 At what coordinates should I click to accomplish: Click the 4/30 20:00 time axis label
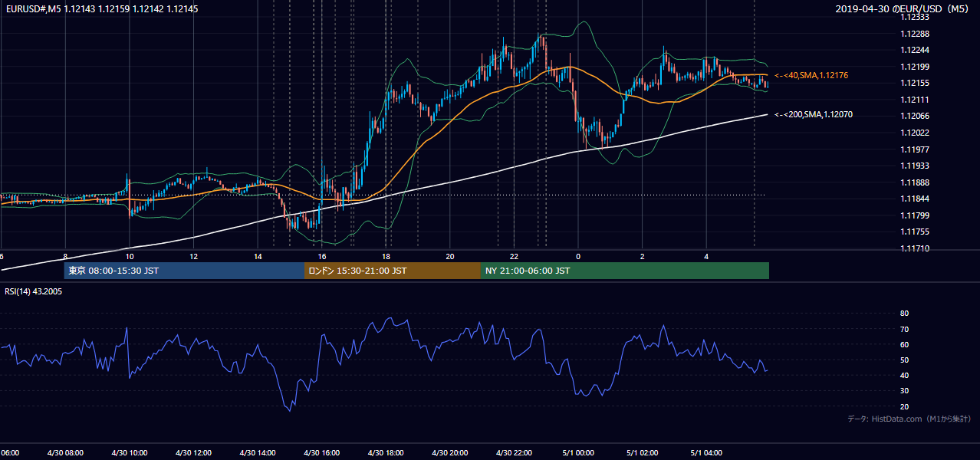(450, 453)
